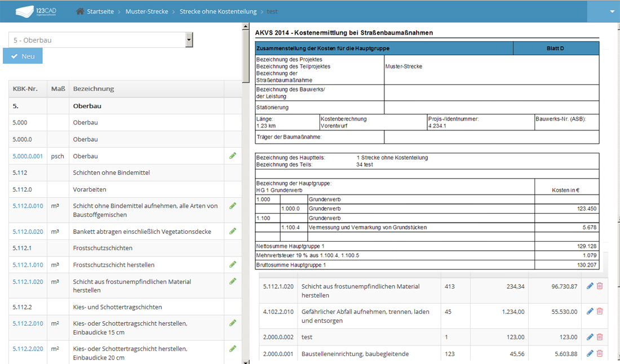Viewport: 620px width, 364px height.
Task: Click green pencil for Einbaudicke 15 cm row
Action: 233,323
